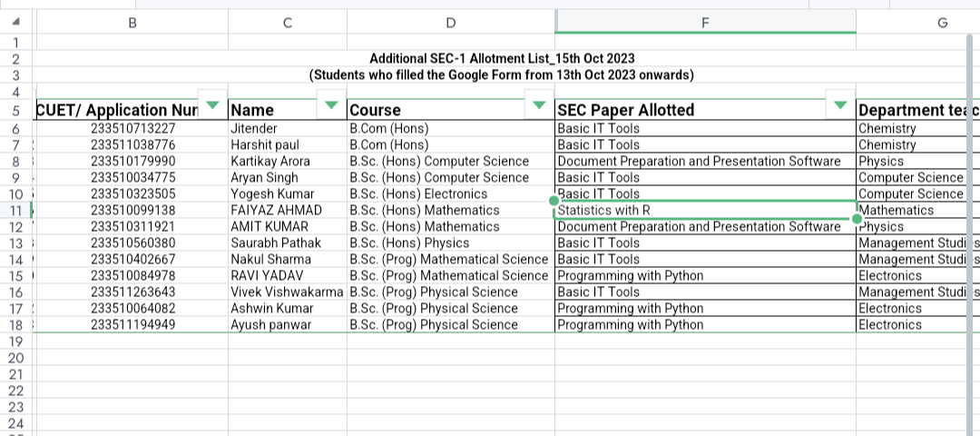Select the cell with FAIYAZ AHMAD
The width and height of the screenshot is (980, 436).
288,210
